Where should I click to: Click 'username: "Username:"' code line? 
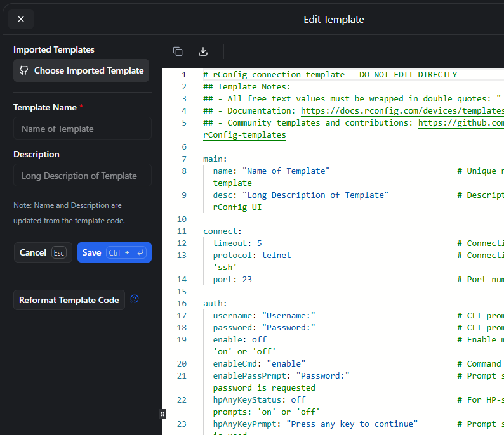click(x=264, y=316)
